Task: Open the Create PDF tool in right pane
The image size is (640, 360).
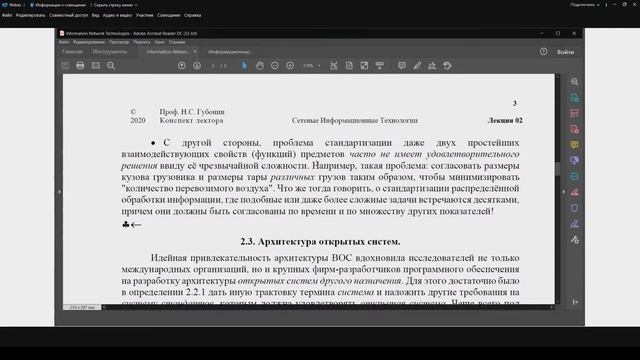Action: pyautogui.click(x=574, y=129)
